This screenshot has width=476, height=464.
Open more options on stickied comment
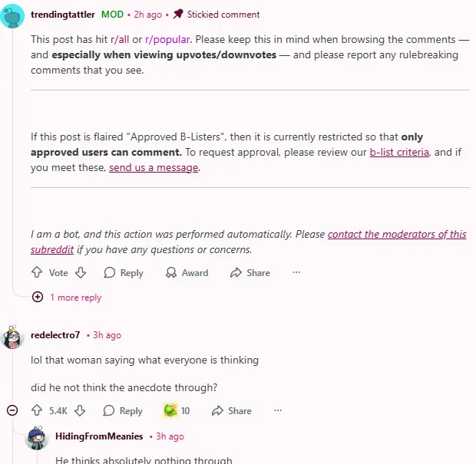coord(296,272)
